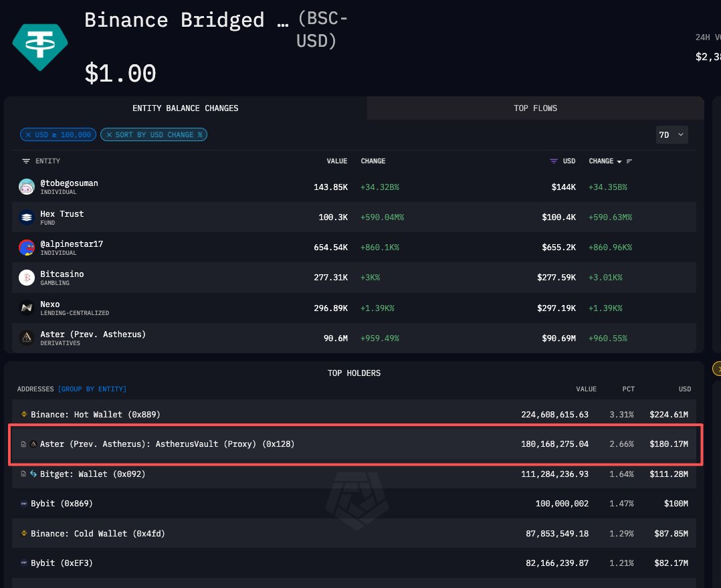The width and height of the screenshot is (721, 588).
Task: Open @tobegosuman avatar icon
Action: tap(27, 187)
